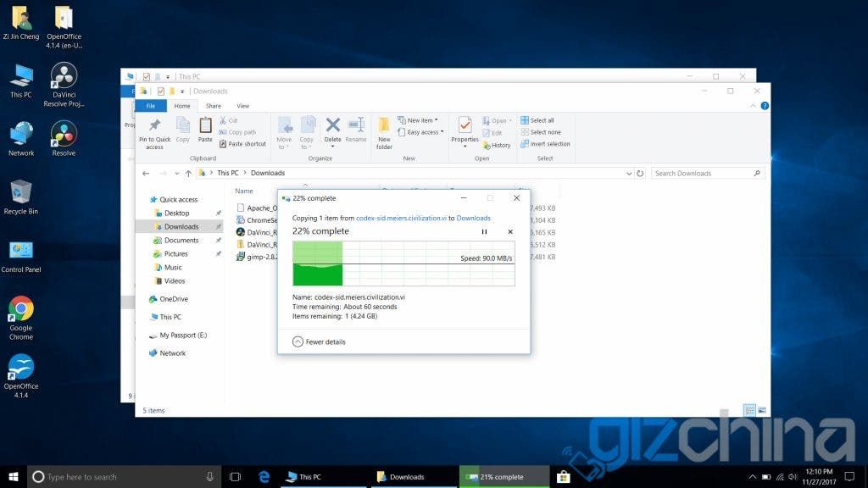Expand the New item dropdown

click(418, 120)
